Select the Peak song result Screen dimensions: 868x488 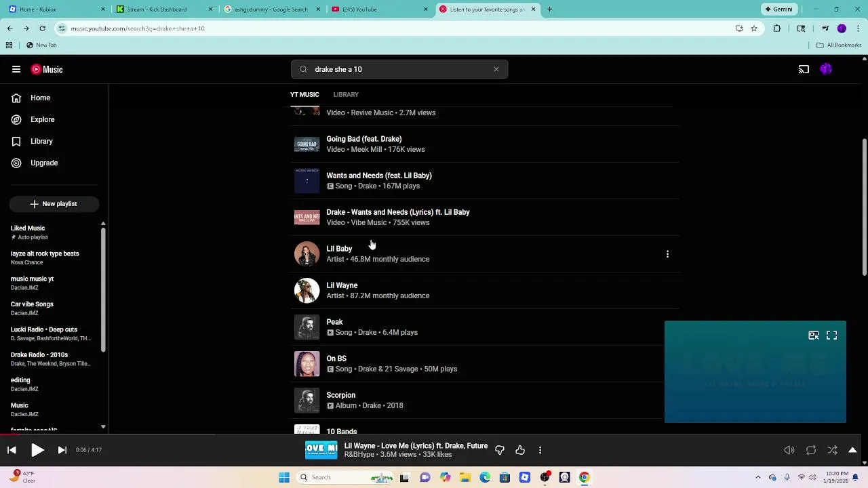coord(485,327)
